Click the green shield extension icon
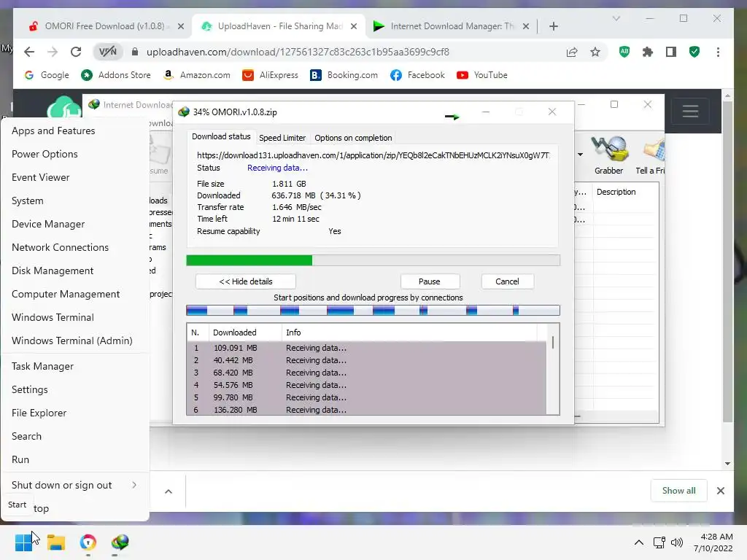The height and width of the screenshot is (560, 747). (694, 52)
